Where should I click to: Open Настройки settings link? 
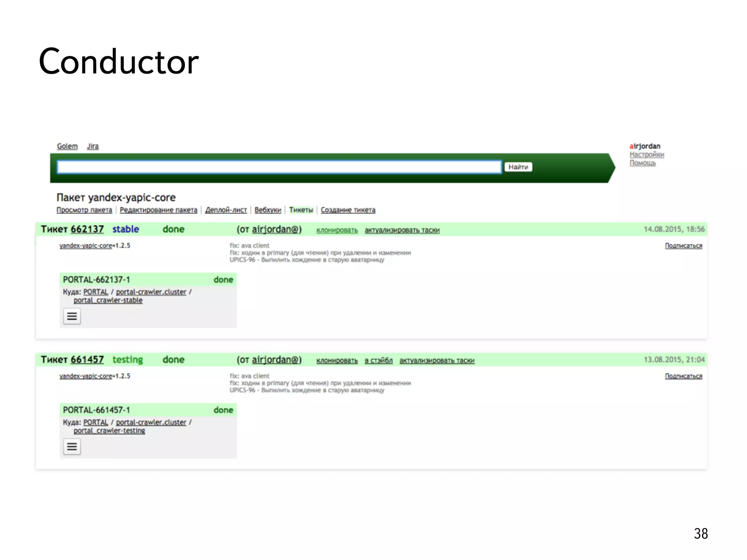(646, 155)
